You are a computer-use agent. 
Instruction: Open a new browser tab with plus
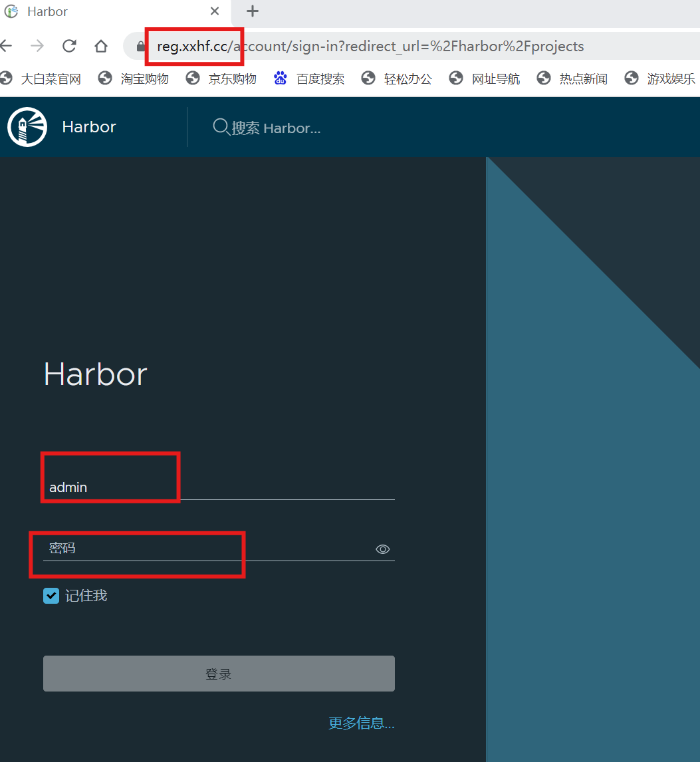[253, 11]
